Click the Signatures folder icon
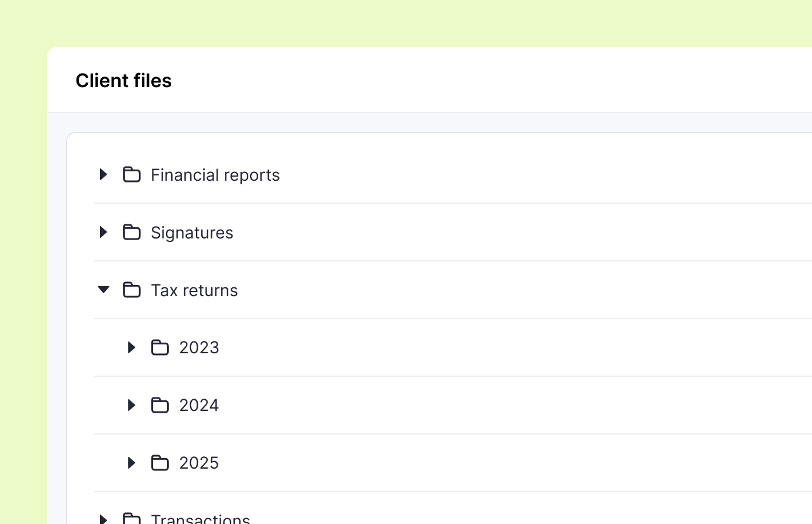This screenshot has width=812, height=524. point(132,232)
